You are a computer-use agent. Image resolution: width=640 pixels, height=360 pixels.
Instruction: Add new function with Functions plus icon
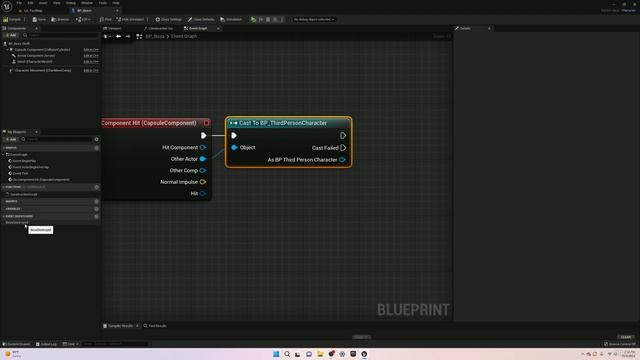97,187
